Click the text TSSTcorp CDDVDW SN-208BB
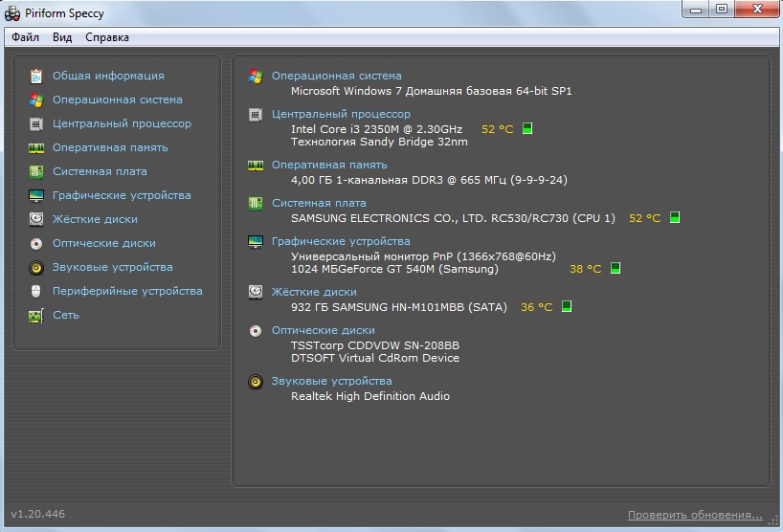The height and width of the screenshot is (532, 783). coord(375,345)
